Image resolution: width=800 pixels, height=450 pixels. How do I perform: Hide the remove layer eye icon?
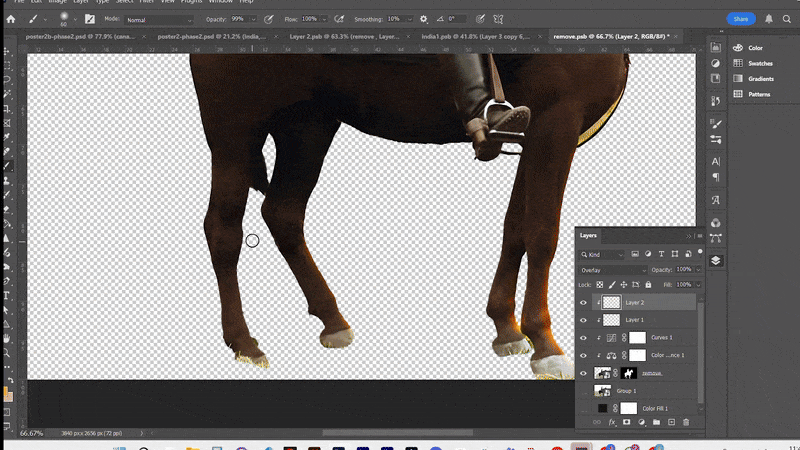point(583,373)
